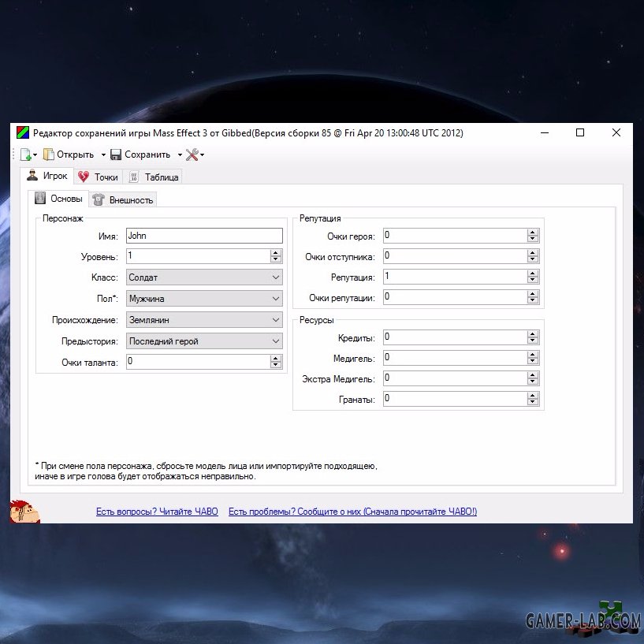Click the application icon in title bar

[x=23, y=132]
